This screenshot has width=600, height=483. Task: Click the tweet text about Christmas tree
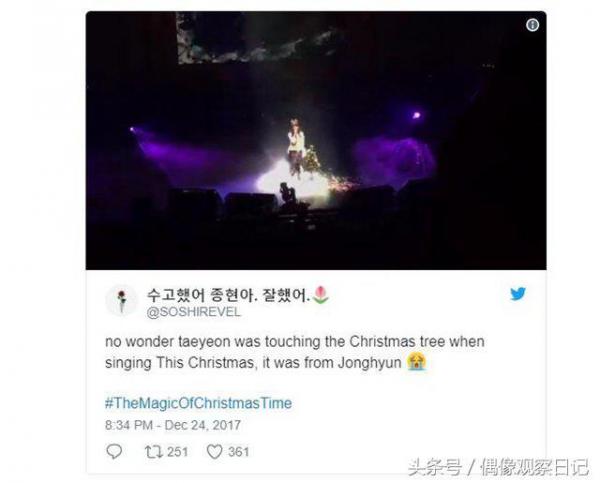[x=295, y=352]
